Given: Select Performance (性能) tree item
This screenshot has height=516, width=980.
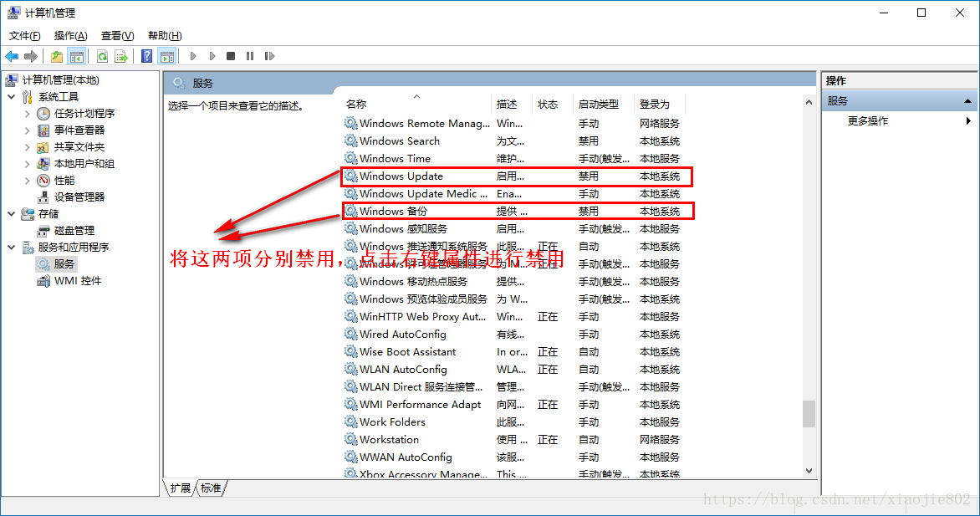Looking at the screenshot, I should point(64,180).
